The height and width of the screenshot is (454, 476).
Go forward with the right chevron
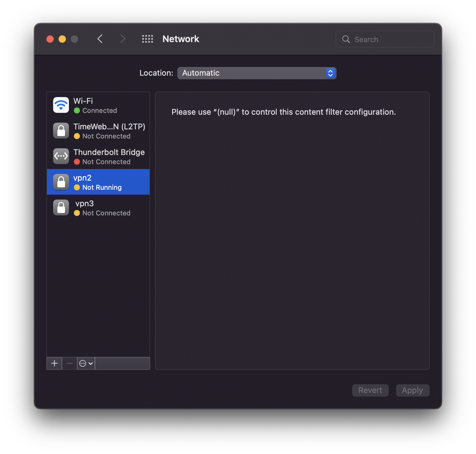click(x=123, y=39)
